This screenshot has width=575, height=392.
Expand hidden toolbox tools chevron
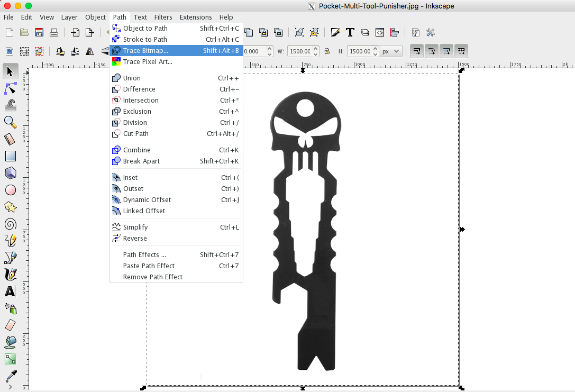coord(10,387)
